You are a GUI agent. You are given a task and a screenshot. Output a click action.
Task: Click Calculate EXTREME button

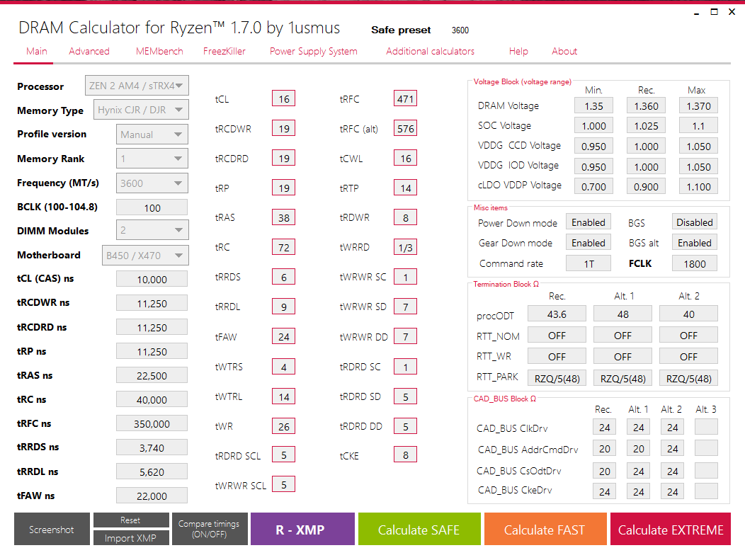671,529
